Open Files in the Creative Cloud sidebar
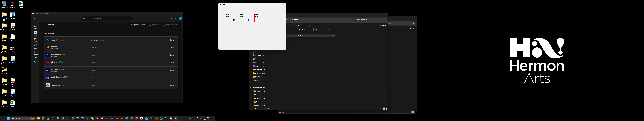644x121 pixels. tap(35, 40)
